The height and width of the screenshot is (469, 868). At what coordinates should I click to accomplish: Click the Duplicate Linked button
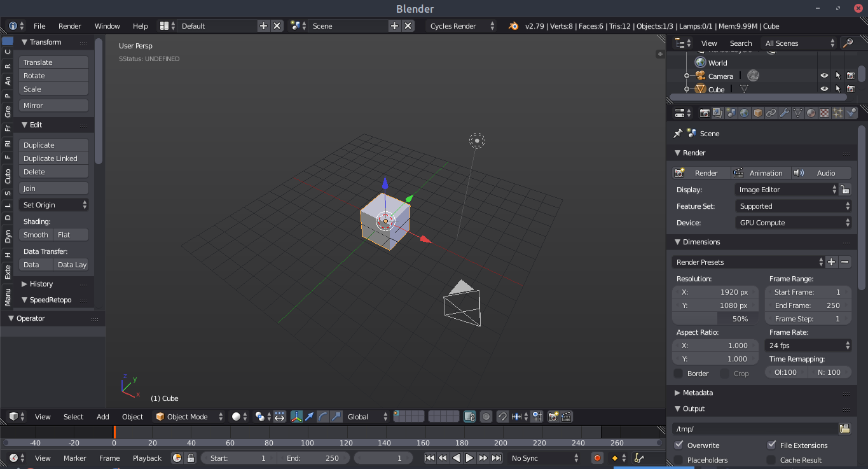(53, 158)
